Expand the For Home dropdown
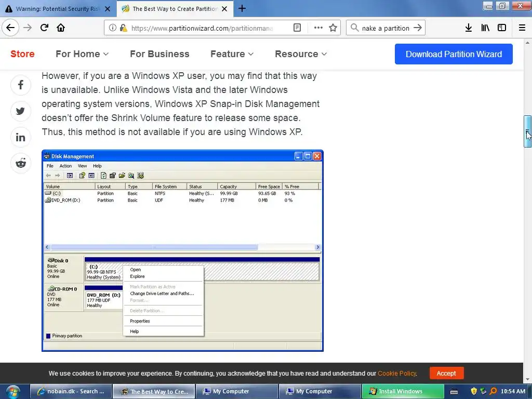This screenshot has height=399, width=532. [82, 54]
